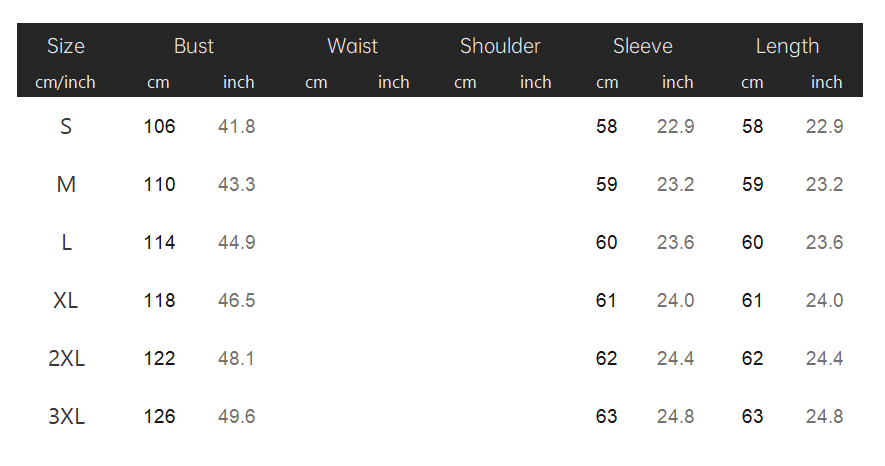Select the "Sleeve" column header

point(642,46)
